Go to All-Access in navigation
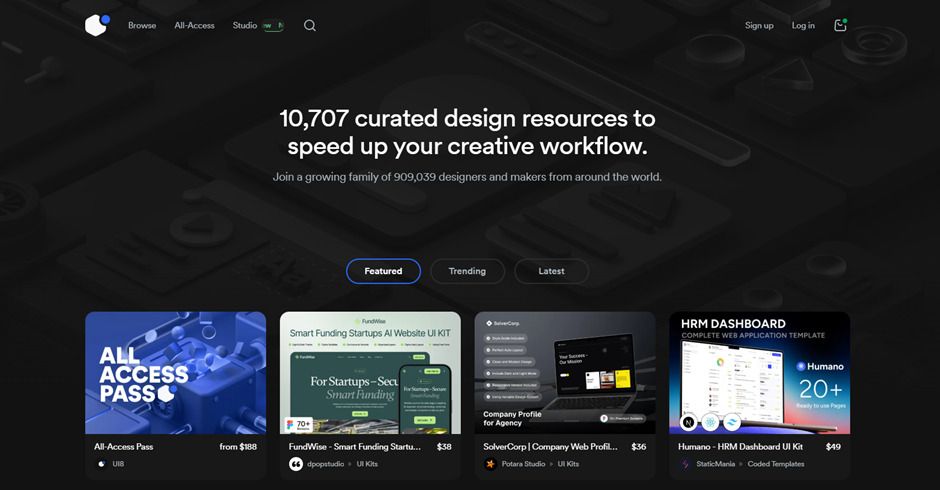The width and height of the screenshot is (940, 490). (x=194, y=25)
